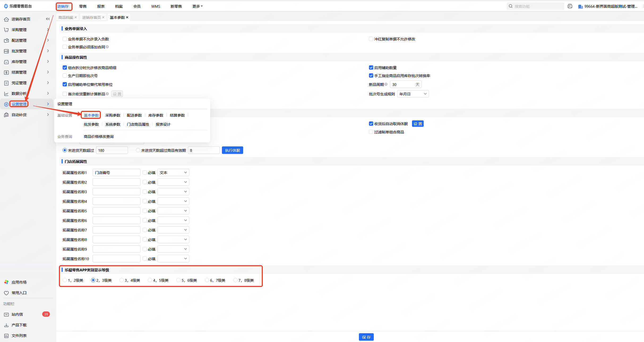Click the sidebar collapse arrow icon

[x=48, y=19]
